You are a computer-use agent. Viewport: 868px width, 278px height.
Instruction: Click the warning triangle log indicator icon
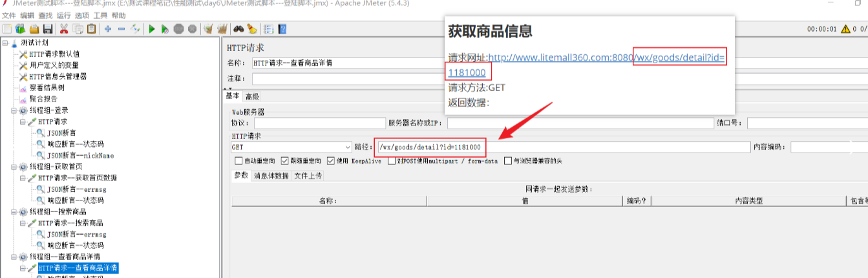click(845, 28)
